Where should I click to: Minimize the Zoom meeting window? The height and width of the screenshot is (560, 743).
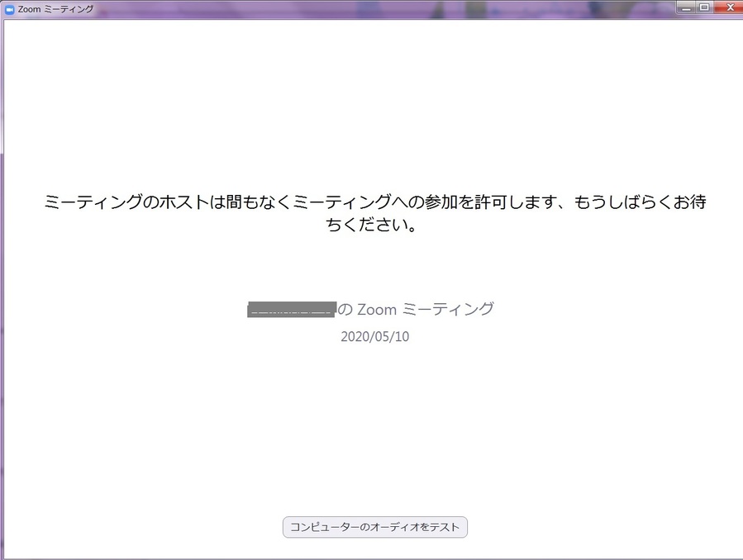687,7
